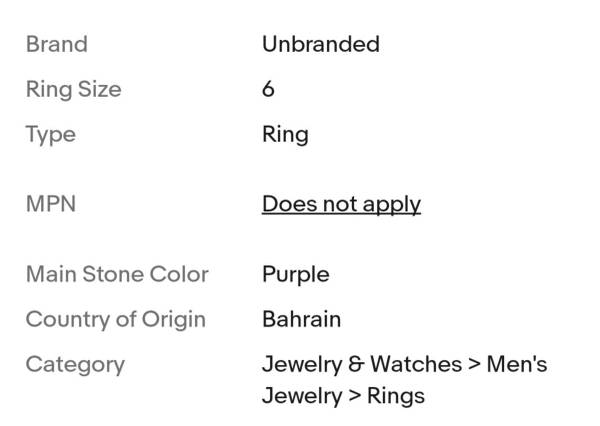Screen dimensions: 600x426
Task: Select the ring size value 6
Action: click(x=268, y=89)
